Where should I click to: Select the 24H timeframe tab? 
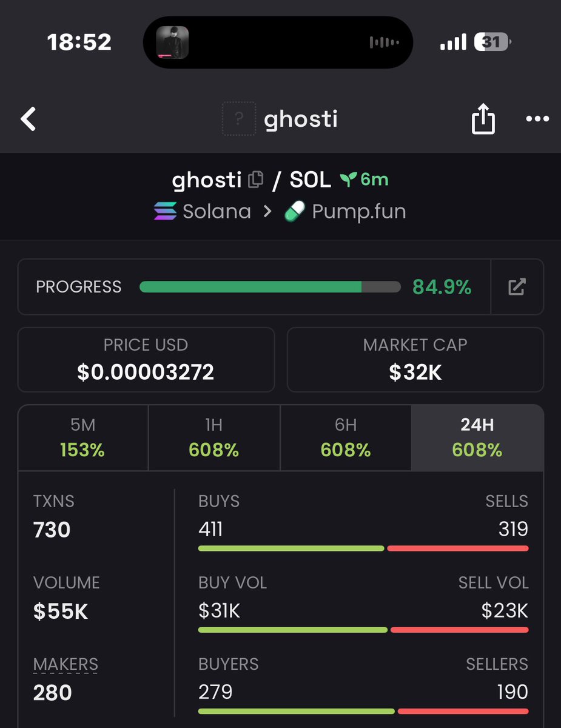477,437
